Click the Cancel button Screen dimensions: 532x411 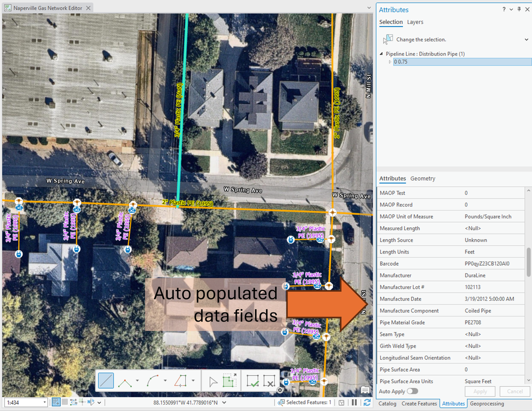click(515, 391)
